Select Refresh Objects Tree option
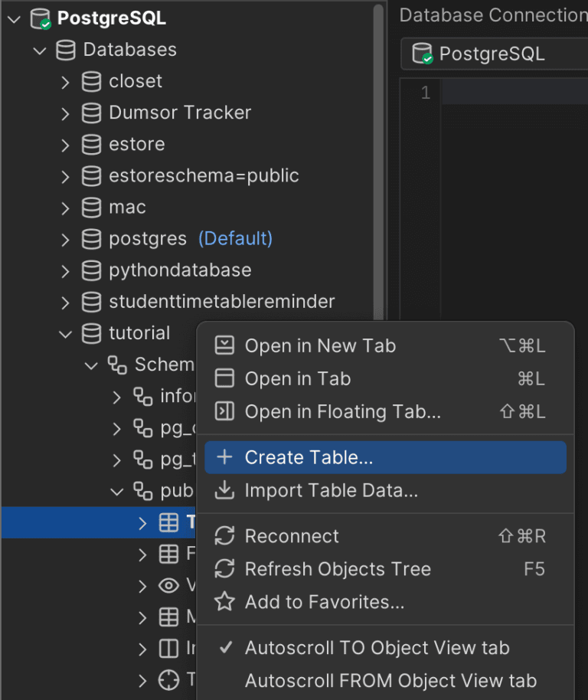 point(338,569)
